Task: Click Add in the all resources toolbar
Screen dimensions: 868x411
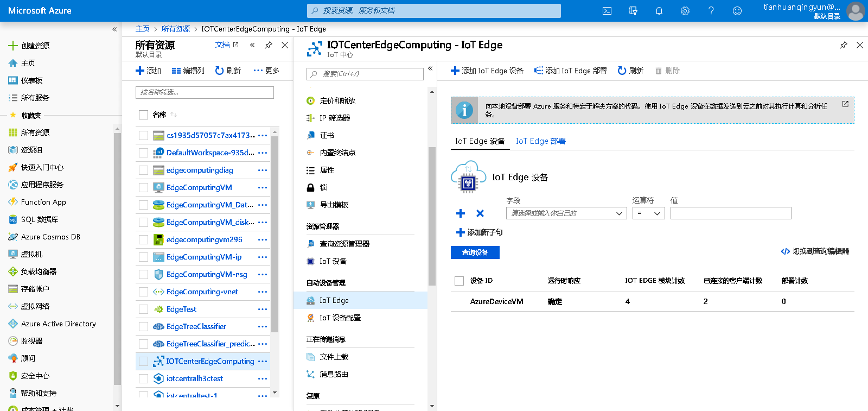Action: [x=149, y=71]
